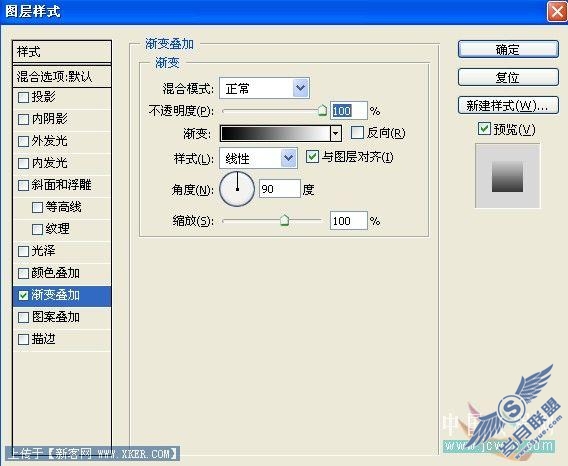The image size is (568, 466).
Task: Close the 图层样式 dialog
Action: (x=557, y=11)
